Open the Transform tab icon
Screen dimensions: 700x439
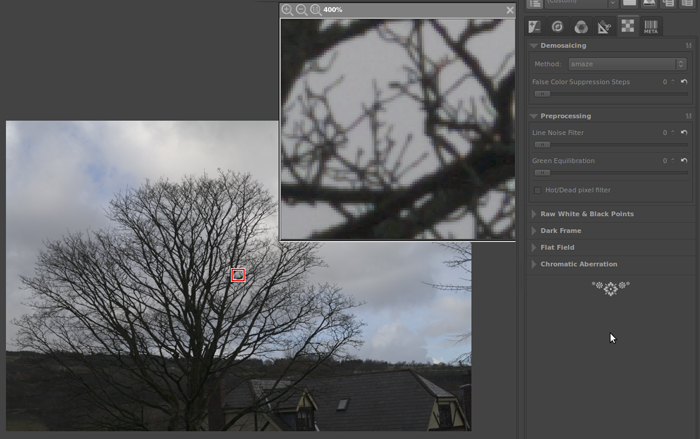tap(604, 27)
